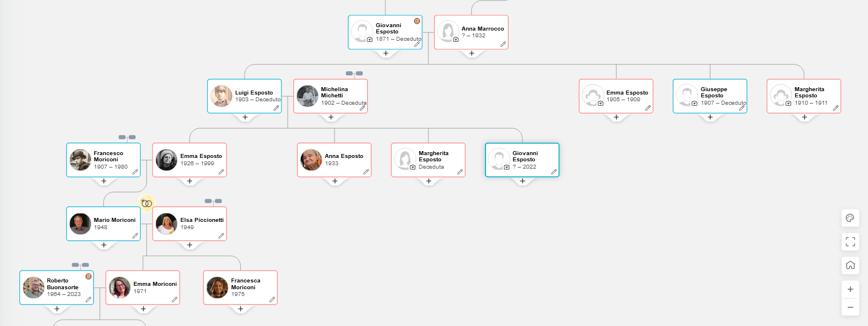Screen dimensions: 868x326
Task: Select the Giovanni Esposto ? – 2022 card
Action: click(522, 160)
